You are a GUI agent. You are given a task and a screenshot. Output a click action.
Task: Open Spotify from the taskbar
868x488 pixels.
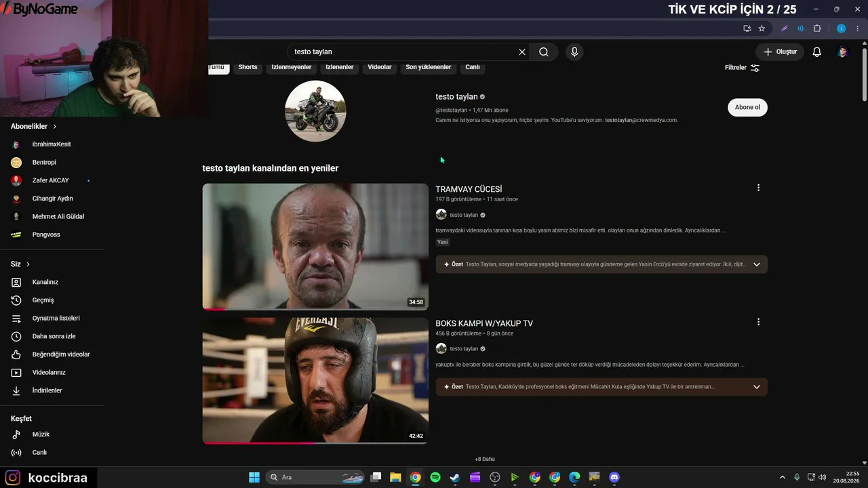click(x=435, y=477)
